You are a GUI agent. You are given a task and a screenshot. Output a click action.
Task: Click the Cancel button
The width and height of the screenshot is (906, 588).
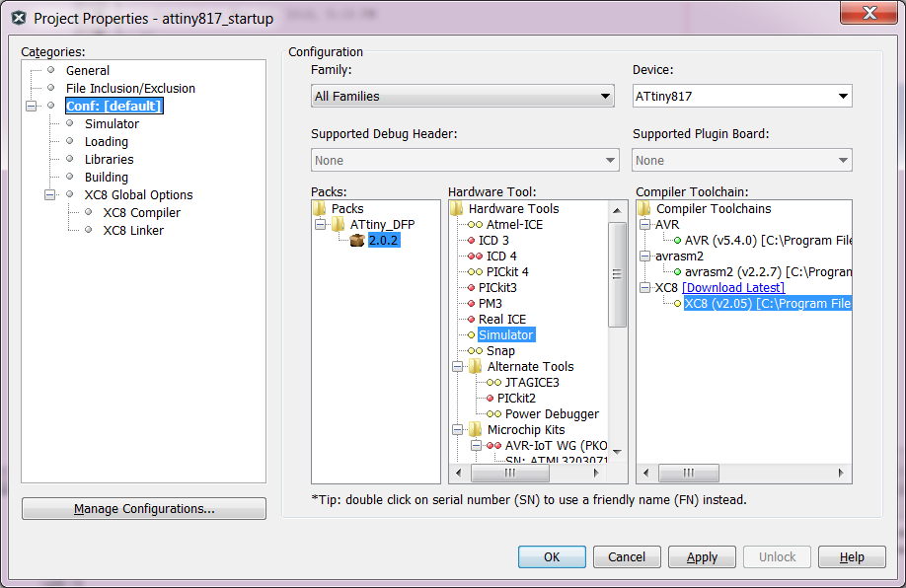627,556
